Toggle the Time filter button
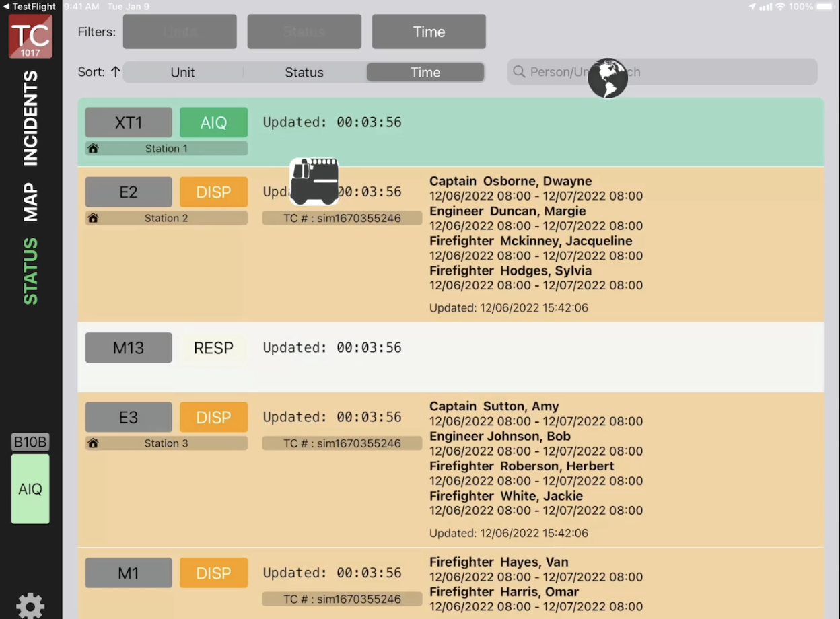Screen dimensions: 840x619 429,32
